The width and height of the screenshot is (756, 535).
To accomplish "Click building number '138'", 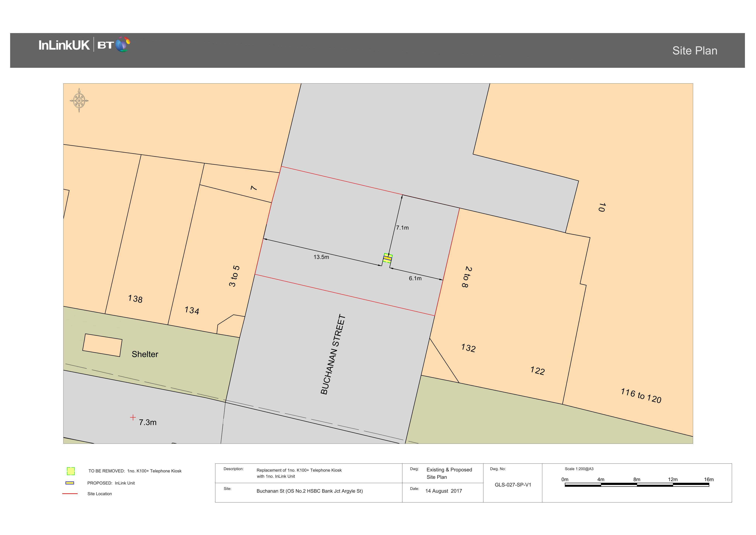I will 135,299.
